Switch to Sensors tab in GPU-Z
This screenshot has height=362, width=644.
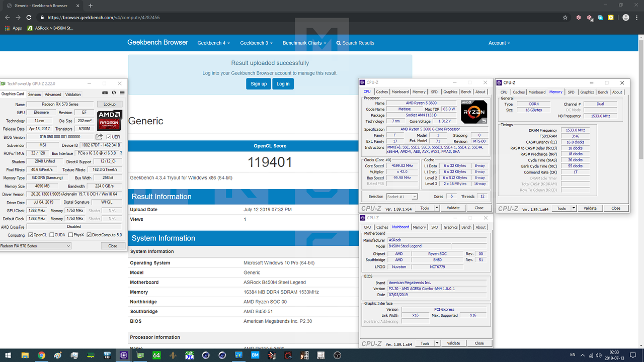pos(34,95)
